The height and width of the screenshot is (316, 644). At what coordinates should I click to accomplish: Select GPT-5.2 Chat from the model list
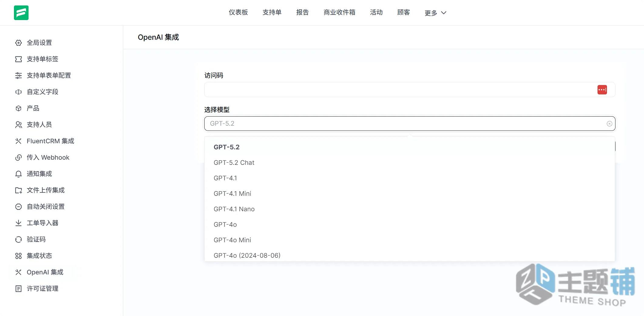pos(410,163)
